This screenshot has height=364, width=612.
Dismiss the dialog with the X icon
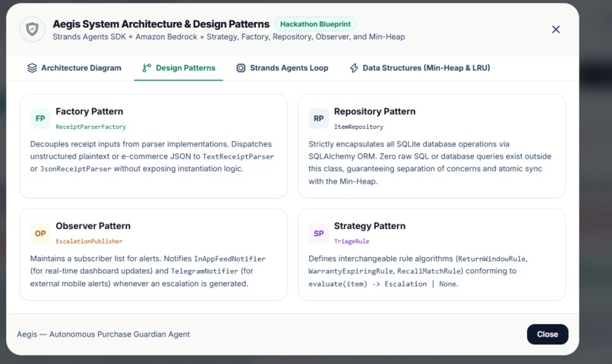coord(556,30)
